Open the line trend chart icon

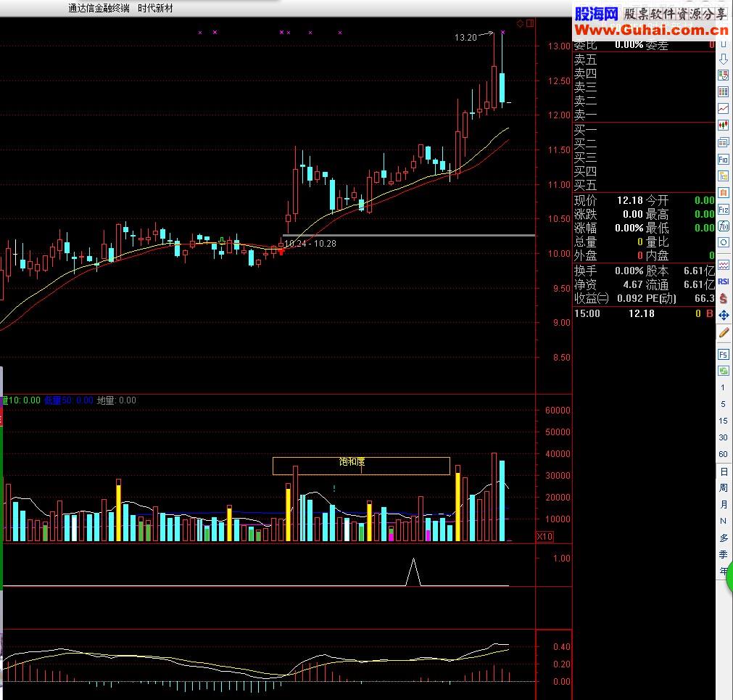pyautogui.click(x=723, y=109)
